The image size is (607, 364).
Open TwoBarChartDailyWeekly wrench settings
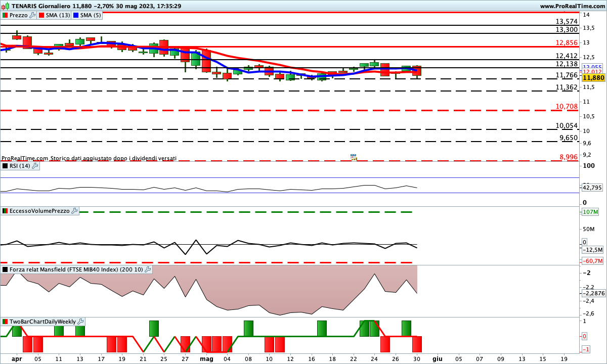[80, 321]
